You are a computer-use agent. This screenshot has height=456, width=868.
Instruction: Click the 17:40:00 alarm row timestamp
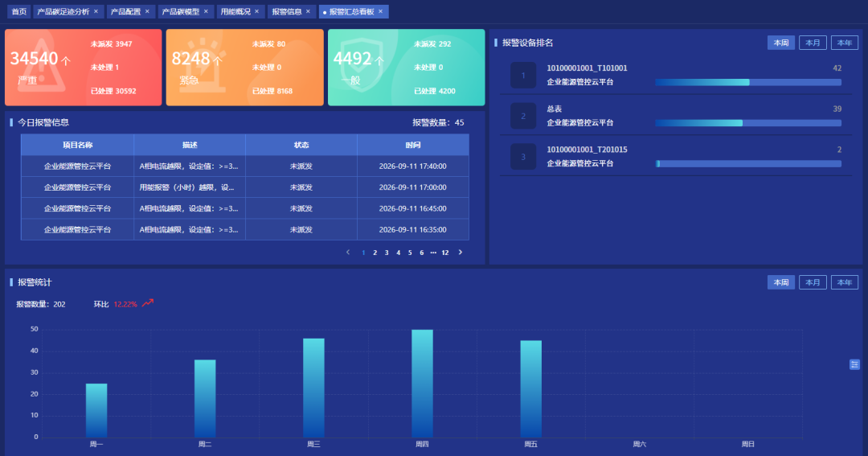coord(412,166)
